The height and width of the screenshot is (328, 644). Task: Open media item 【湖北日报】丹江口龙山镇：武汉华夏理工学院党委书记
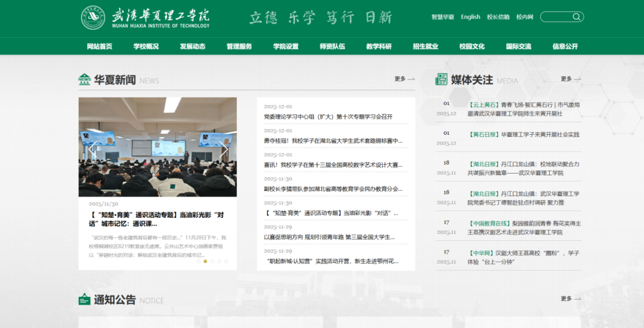[524, 198]
